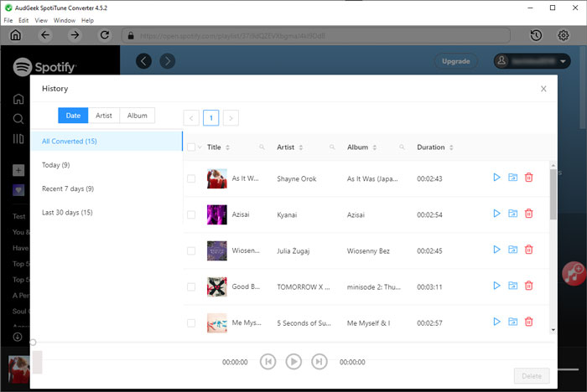This screenshot has height=392, width=587.
Task: Open folder for As It Was track
Action: (x=512, y=178)
